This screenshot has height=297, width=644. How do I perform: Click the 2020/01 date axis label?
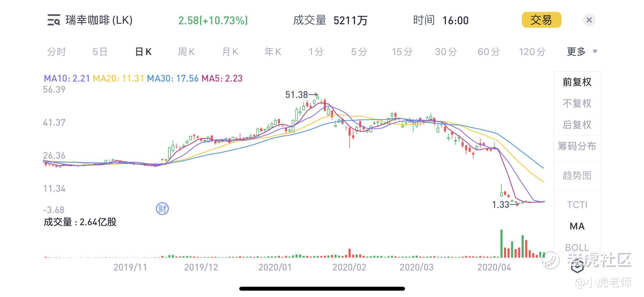tap(275, 267)
